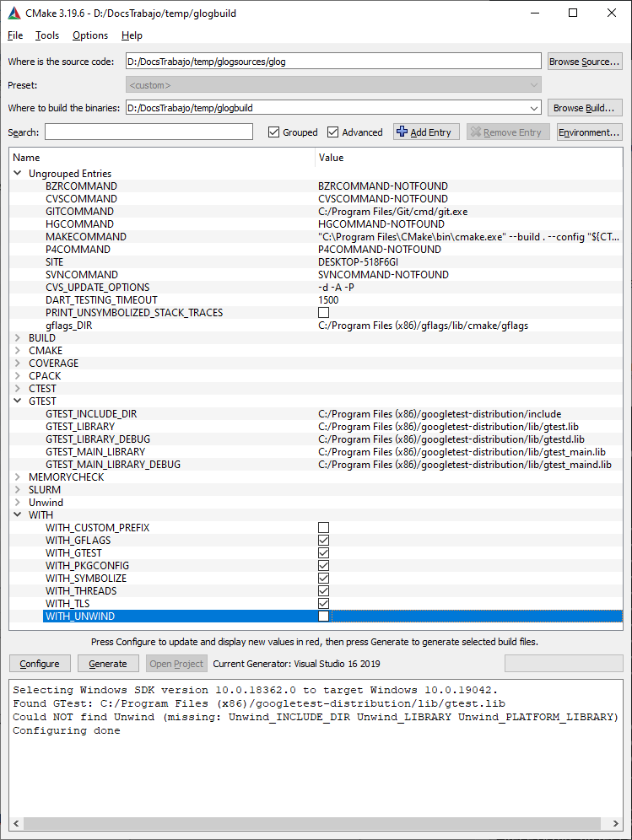Viewport: 632px width, 840px height.
Task: Click the Configure button
Action: point(40,663)
